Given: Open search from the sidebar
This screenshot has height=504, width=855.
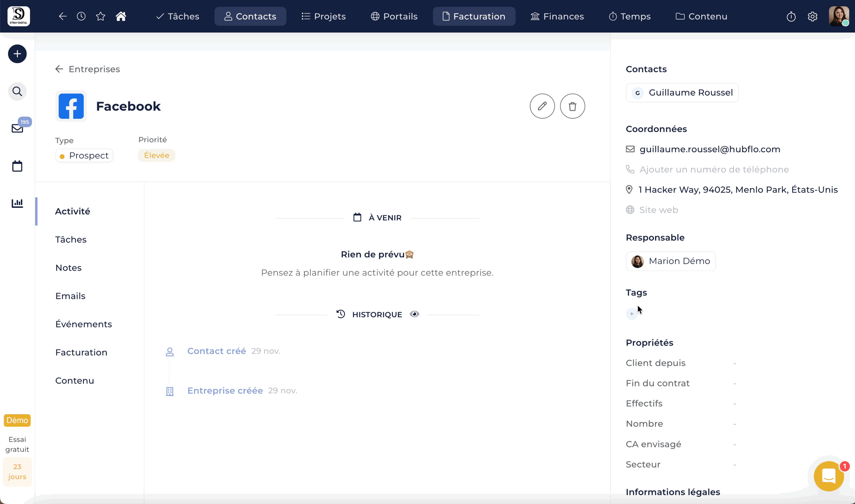Looking at the screenshot, I should (17, 91).
